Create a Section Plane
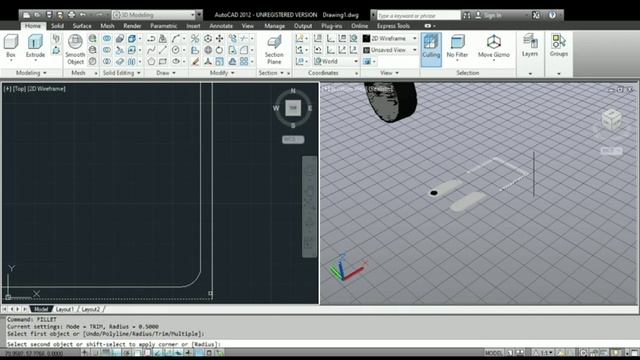 point(274,49)
